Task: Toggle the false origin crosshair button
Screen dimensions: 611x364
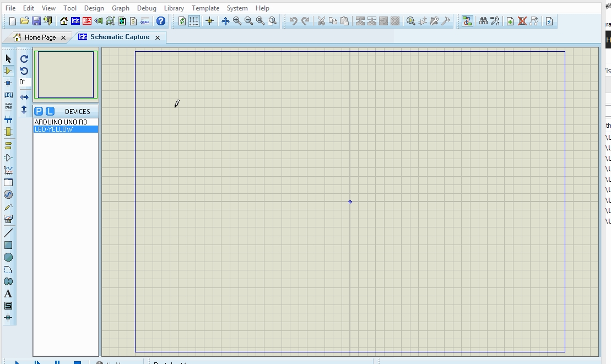Action: 209,21
